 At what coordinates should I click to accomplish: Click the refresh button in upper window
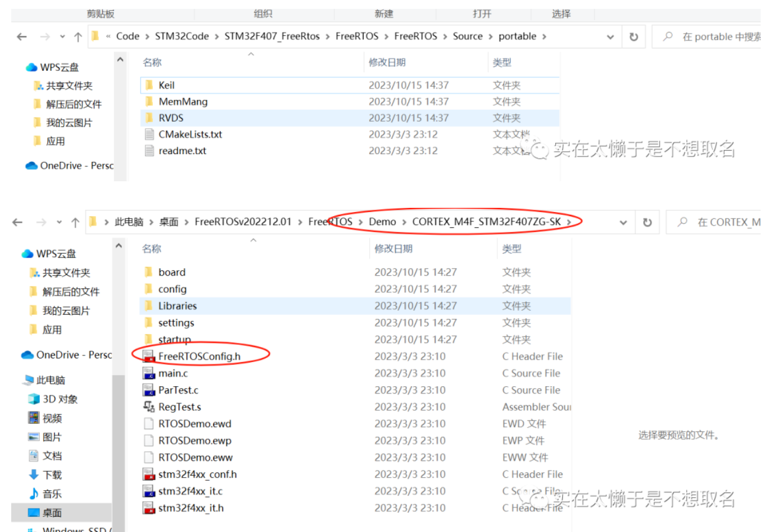click(x=634, y=37)
